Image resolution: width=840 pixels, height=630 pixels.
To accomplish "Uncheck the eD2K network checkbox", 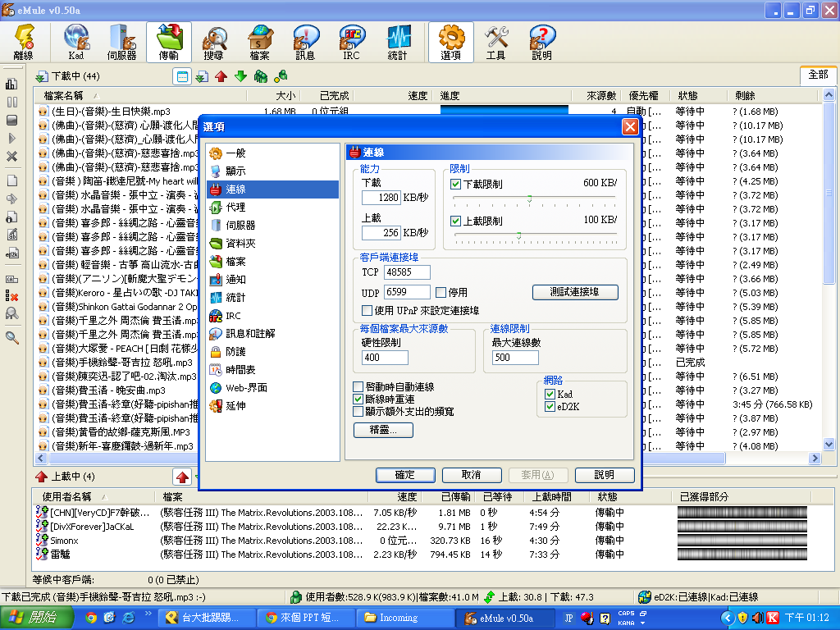I will [550, 407].
